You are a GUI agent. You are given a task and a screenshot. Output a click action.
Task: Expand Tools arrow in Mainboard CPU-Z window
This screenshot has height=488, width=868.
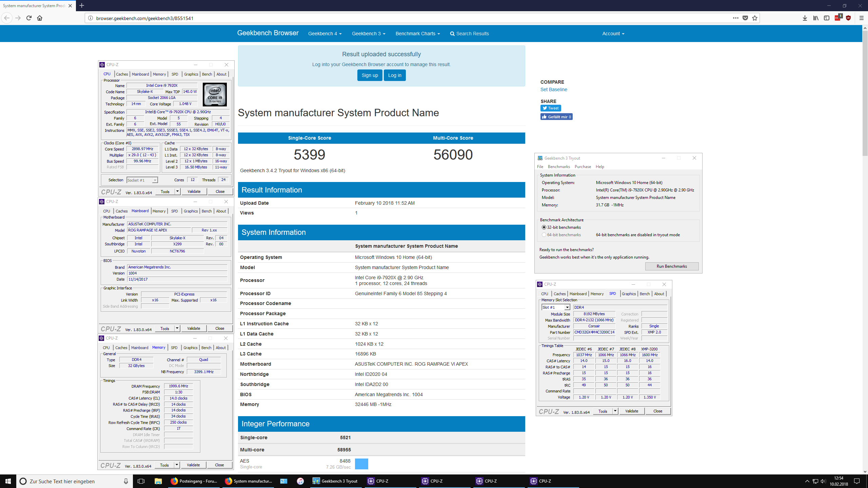(x=177, y=328)
